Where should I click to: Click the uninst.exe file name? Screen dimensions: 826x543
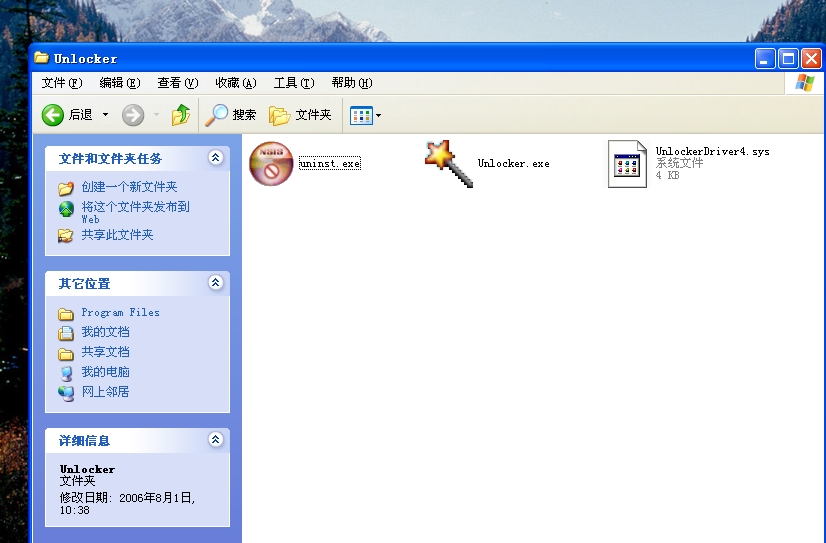[x=330, y=163]
